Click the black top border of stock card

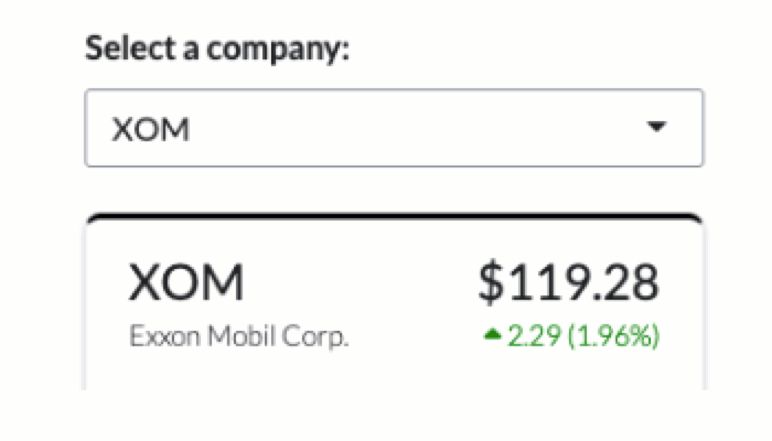point(394,217)
